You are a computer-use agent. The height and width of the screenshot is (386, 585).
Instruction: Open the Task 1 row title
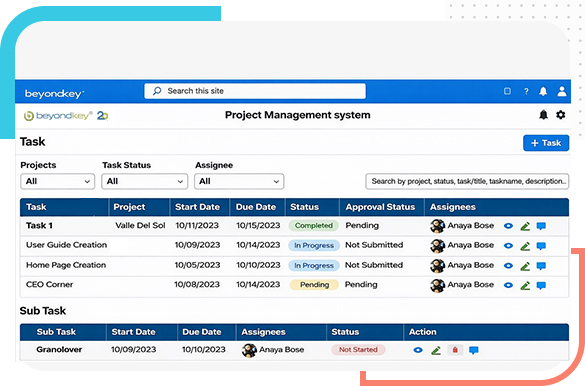click(x=39, y=226)
